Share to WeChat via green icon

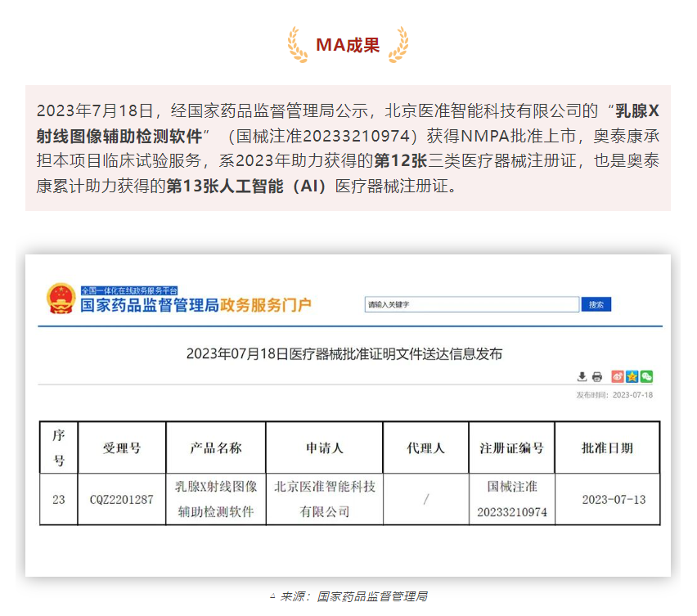point(646,376)
